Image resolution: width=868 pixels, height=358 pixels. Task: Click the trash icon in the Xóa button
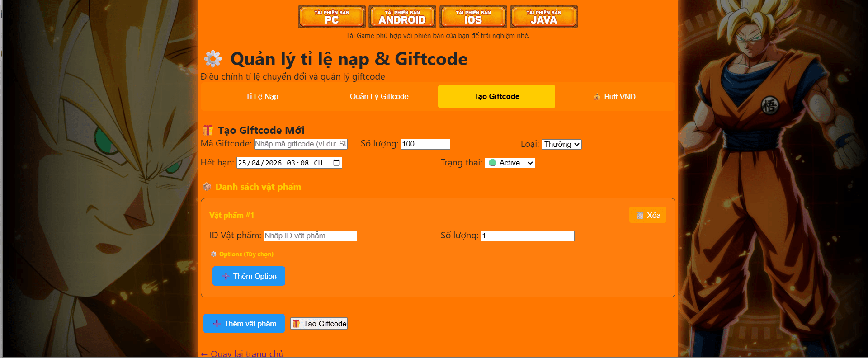[640, 215]
